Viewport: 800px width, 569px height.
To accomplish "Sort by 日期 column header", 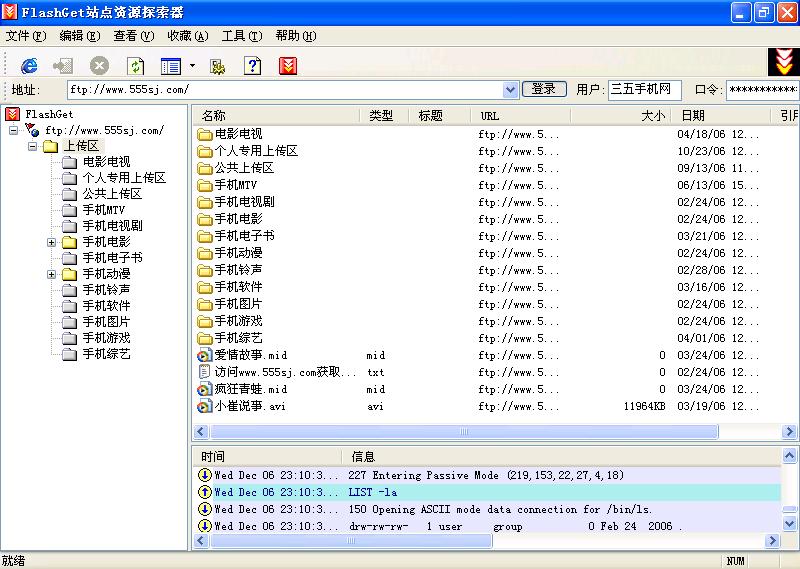I will pos(720,116).
